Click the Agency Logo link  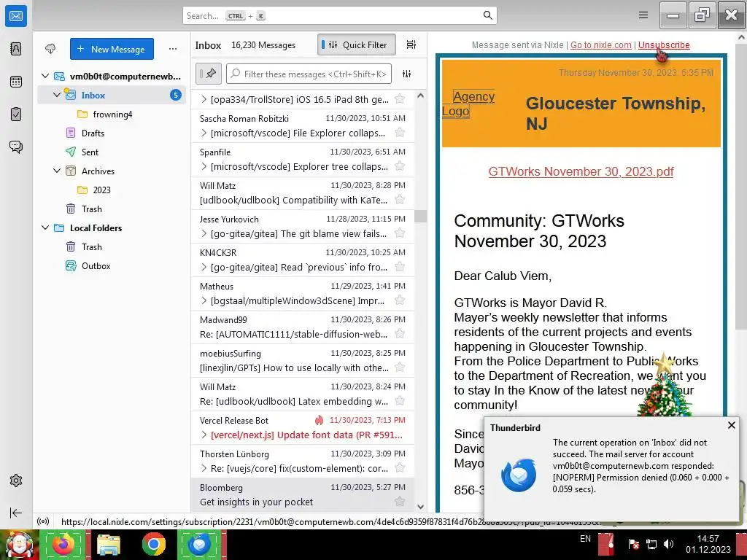coord(468,104)
